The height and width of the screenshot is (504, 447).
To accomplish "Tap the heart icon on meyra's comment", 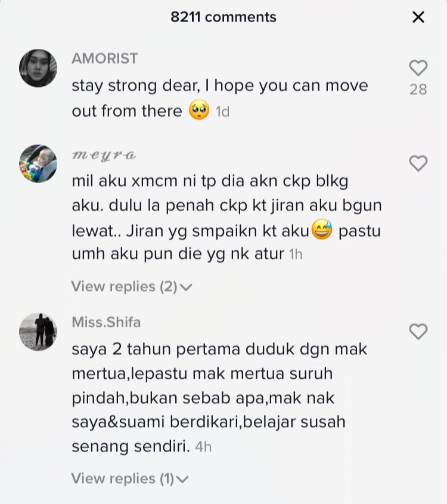I will 418,163.
